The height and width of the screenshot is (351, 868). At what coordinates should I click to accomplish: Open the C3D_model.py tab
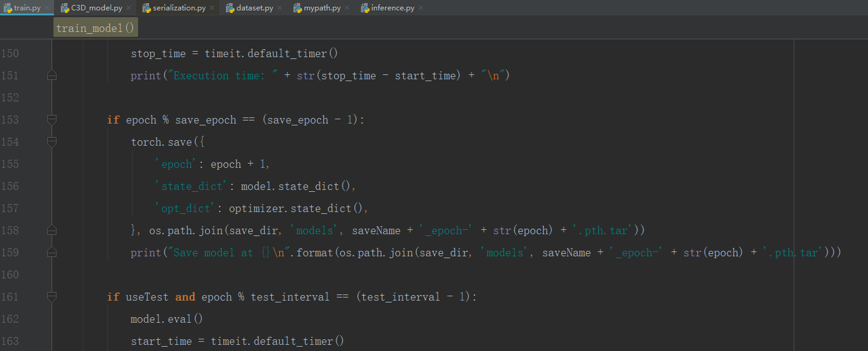click(96, 8)
